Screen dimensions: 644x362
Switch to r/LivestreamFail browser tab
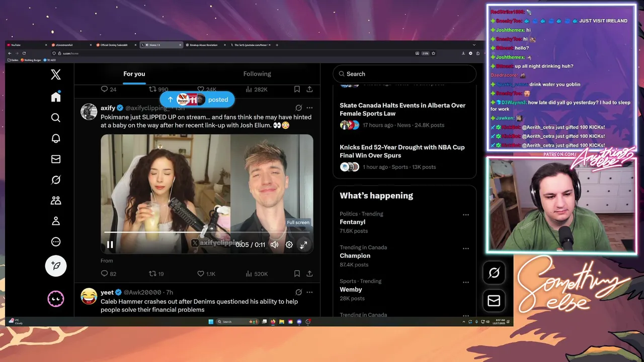tap(72, 45)
